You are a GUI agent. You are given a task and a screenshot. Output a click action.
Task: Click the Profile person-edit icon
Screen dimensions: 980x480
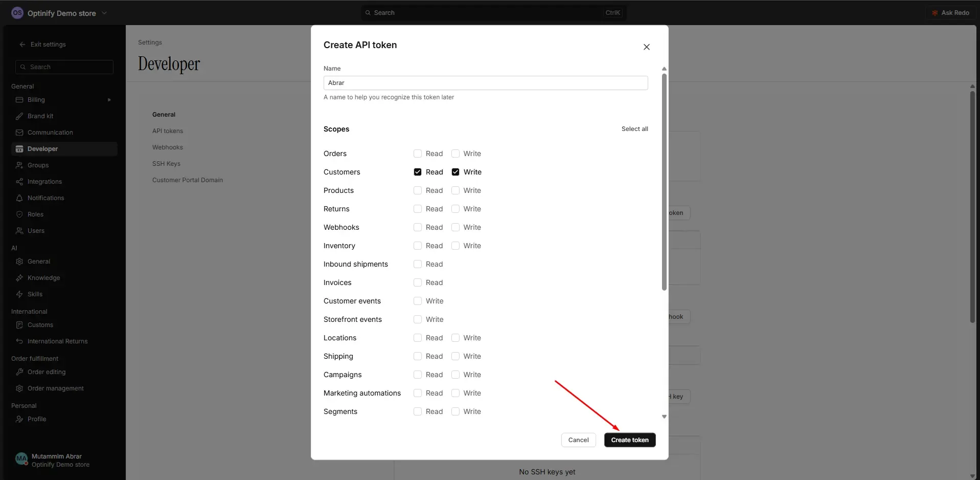tap(19, 419)
